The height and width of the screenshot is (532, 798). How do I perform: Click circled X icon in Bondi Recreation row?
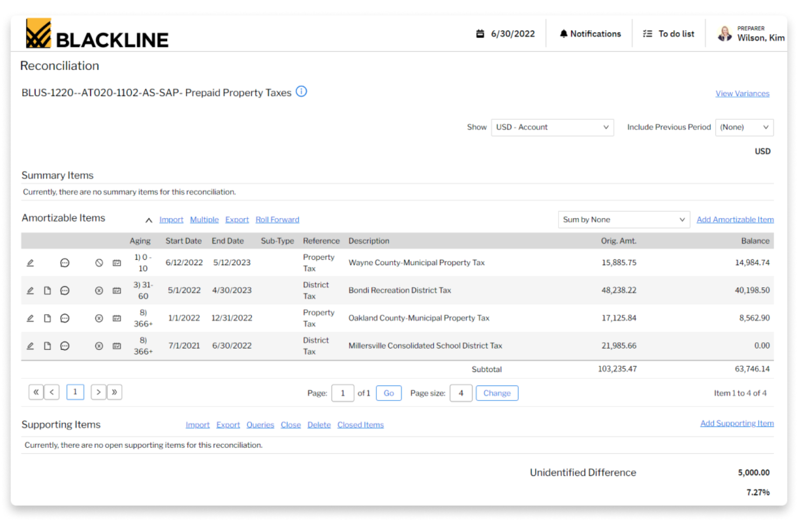pyautogui.click(x=99, y=291)
